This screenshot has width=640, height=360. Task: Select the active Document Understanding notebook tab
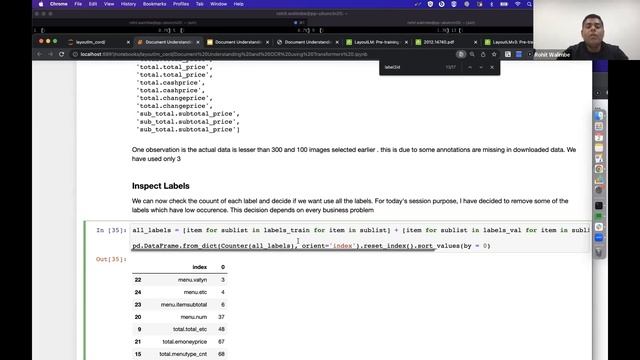pos(168,42)
